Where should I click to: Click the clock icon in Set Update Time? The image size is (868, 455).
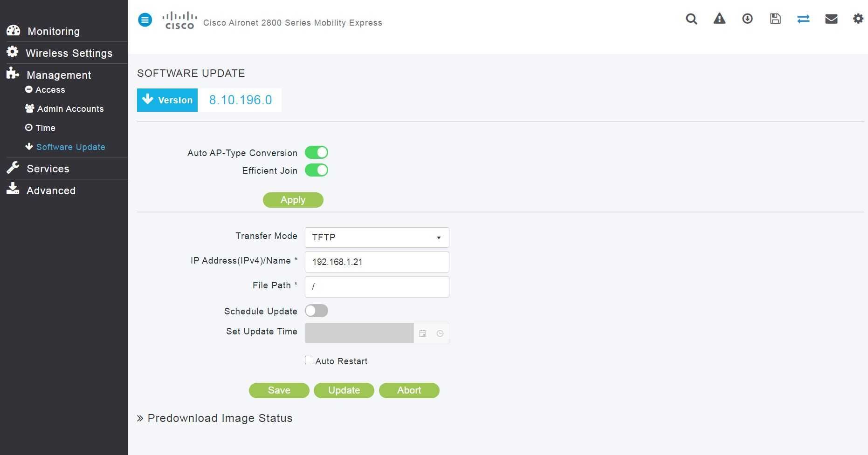[440, 333]
